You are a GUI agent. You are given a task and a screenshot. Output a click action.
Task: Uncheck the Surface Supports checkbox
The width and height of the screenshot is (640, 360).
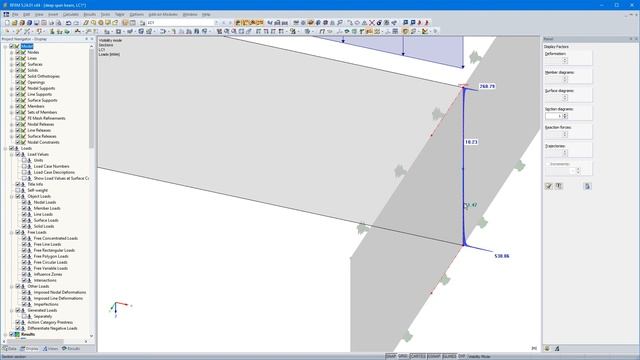click(18, 100)
